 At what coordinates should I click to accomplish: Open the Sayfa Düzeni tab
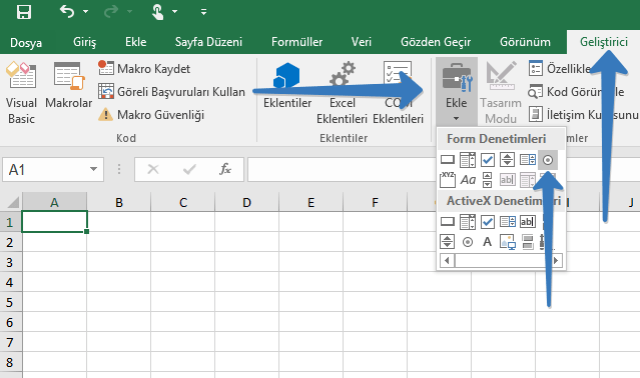pos(209,42)
